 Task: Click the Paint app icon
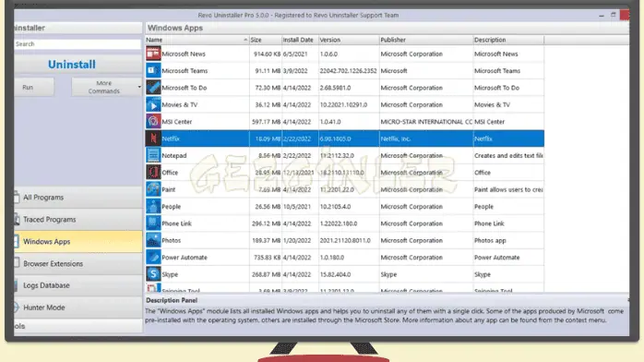point(153,189)
